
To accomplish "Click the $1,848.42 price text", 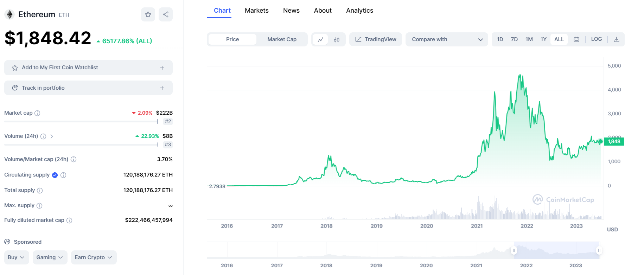I will pyautogui.click(x=48, y=38).
